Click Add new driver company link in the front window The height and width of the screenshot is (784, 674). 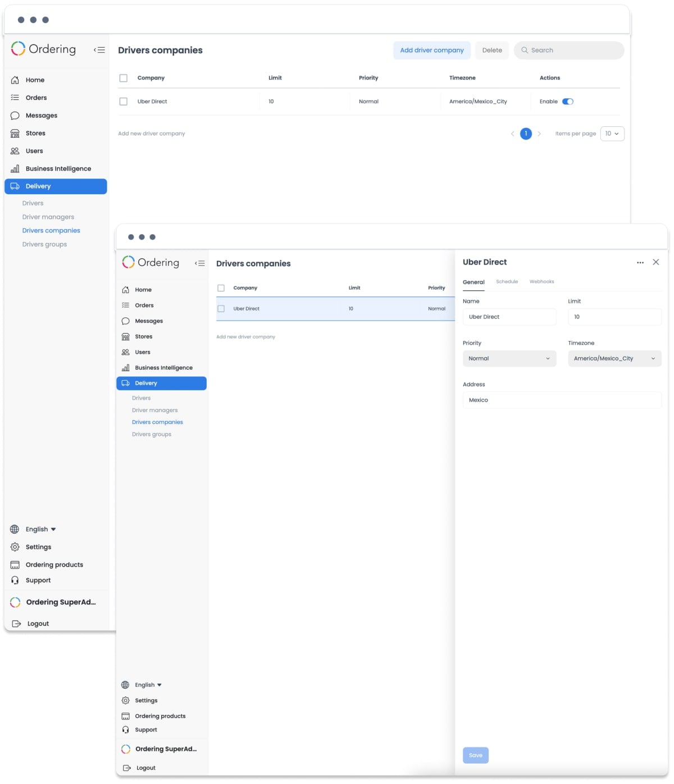(246, 337)
